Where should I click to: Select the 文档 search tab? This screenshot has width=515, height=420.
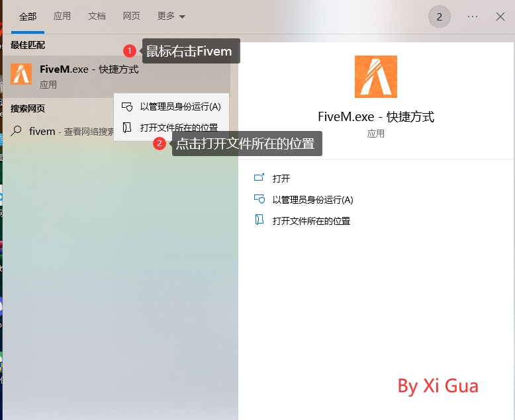coord(97,17)
